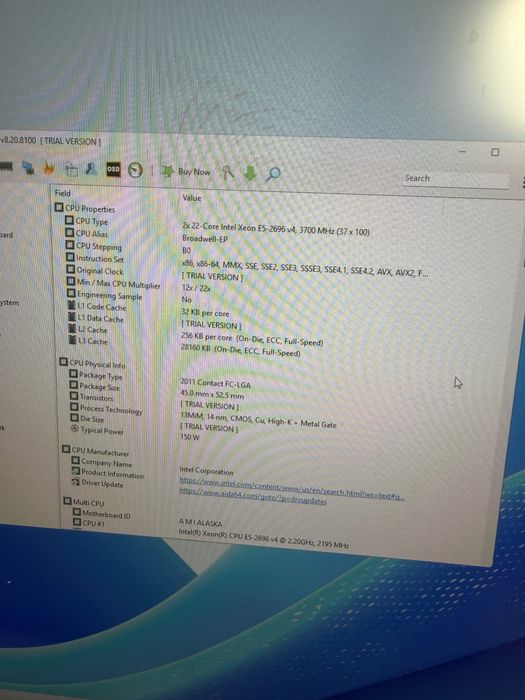This screenshot has height=700, width=525.
Task: Click the 2011 Contact FC-LGA value
Action: pyautogui.click(x=216, y=383)
